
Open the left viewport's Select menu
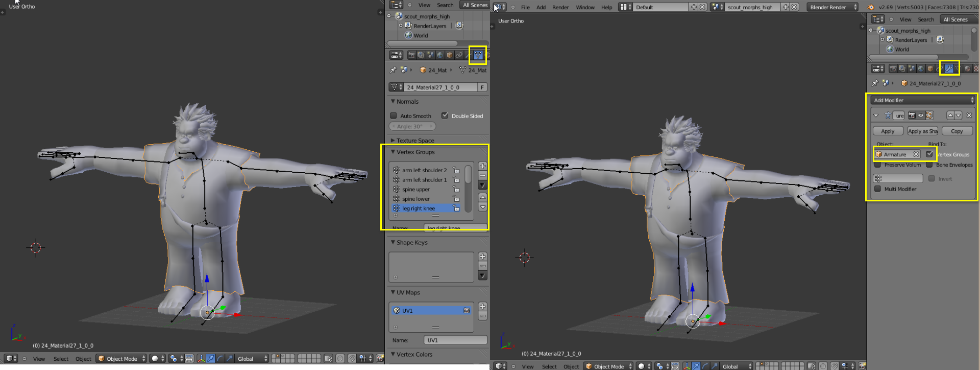61,359
